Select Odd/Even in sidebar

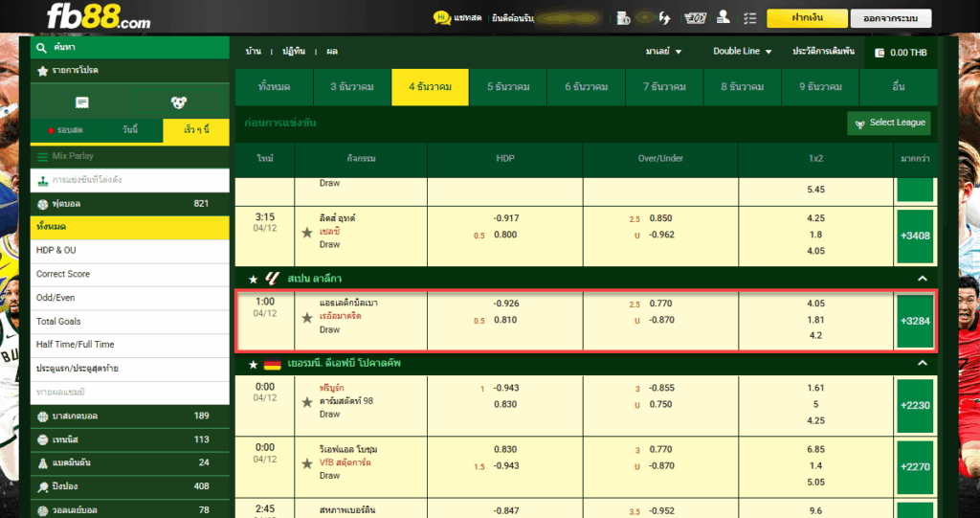(x=129, y=298)
